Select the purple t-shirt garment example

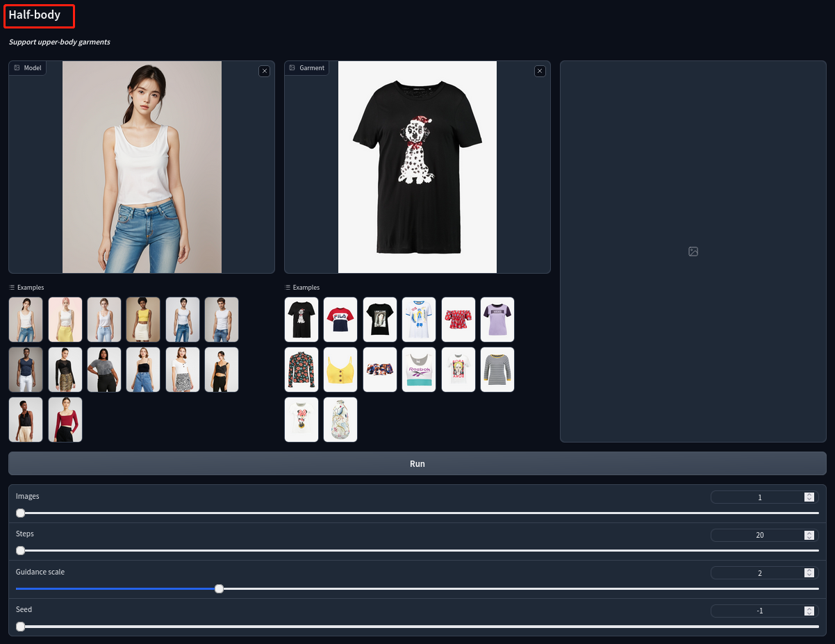[x=497, y=320]
